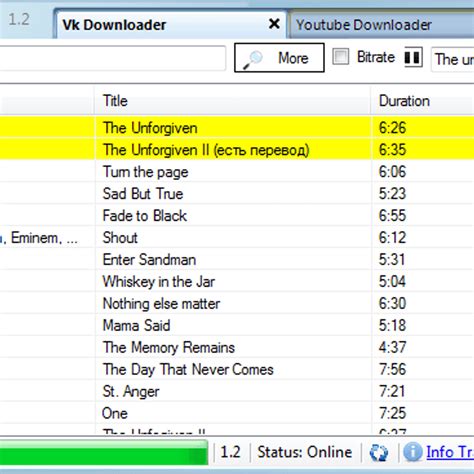Open the 1.2 tab at the left
Image resolution: width=474 pixels, height=474 pixels.
pos(19,19)
